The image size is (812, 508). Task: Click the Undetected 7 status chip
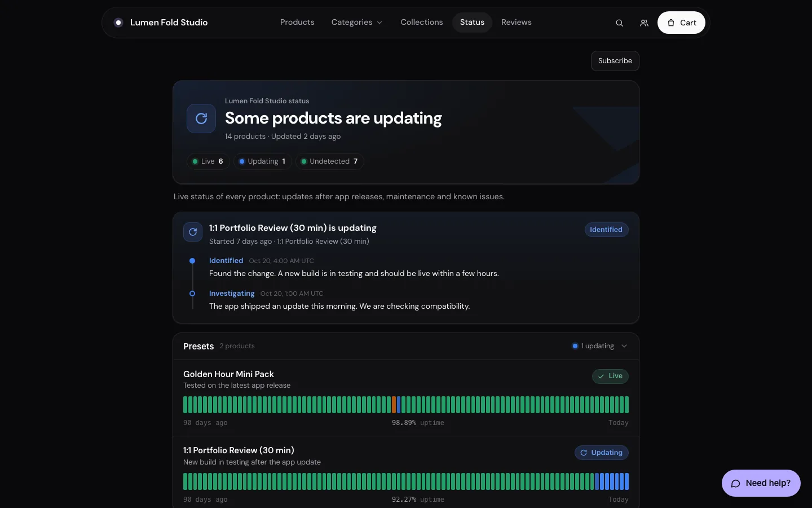(330, 161)
